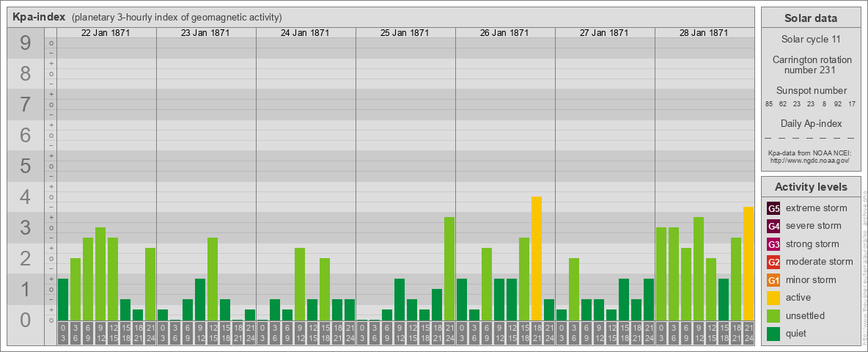Open the www.ngdc.noaa.gov link
Screen dimensions: 868x352
pyautogui.click(x=810, y=160)
